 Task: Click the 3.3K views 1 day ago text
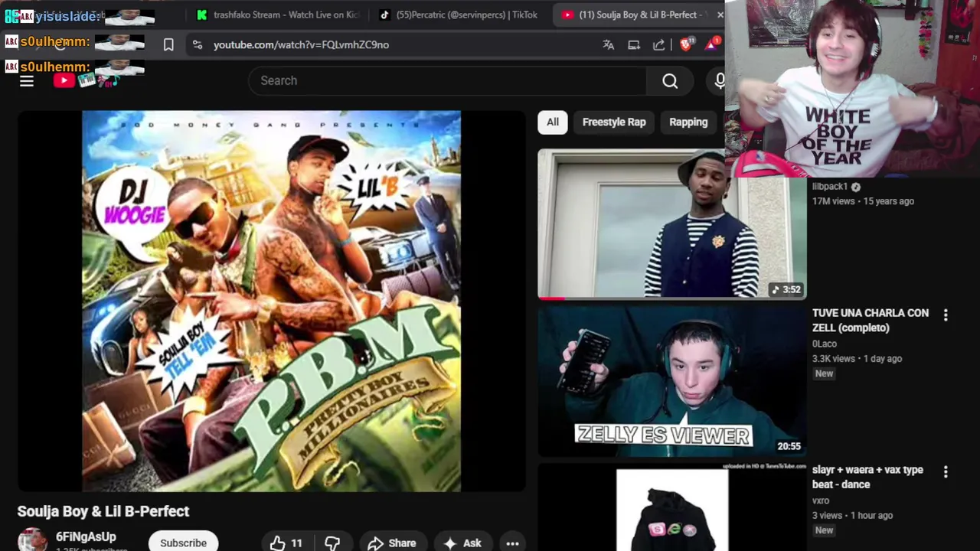point(857,358)
